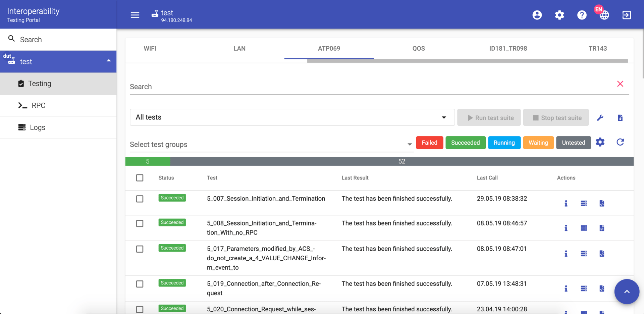This screenshot has height=314, width=644.
Task: Click the Test column header
Action: click(x=212, y=178)
